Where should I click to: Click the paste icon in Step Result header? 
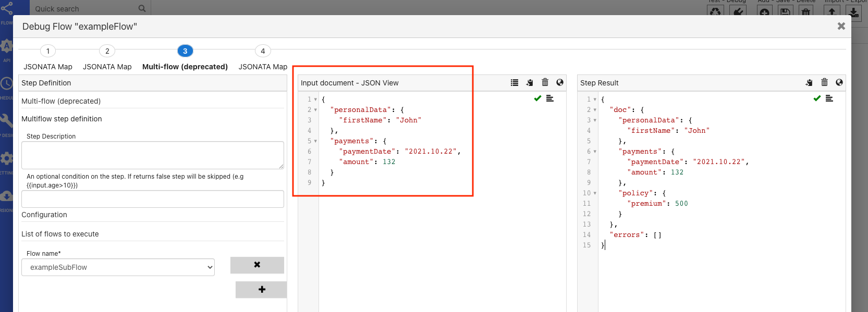pyautogui.click(x=809, y=82)
